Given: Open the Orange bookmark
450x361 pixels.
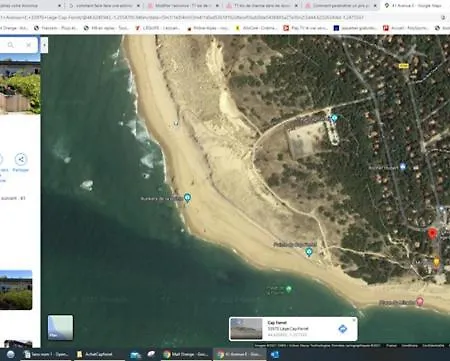Looking at the screenshot, I should [x=15, y=28].
